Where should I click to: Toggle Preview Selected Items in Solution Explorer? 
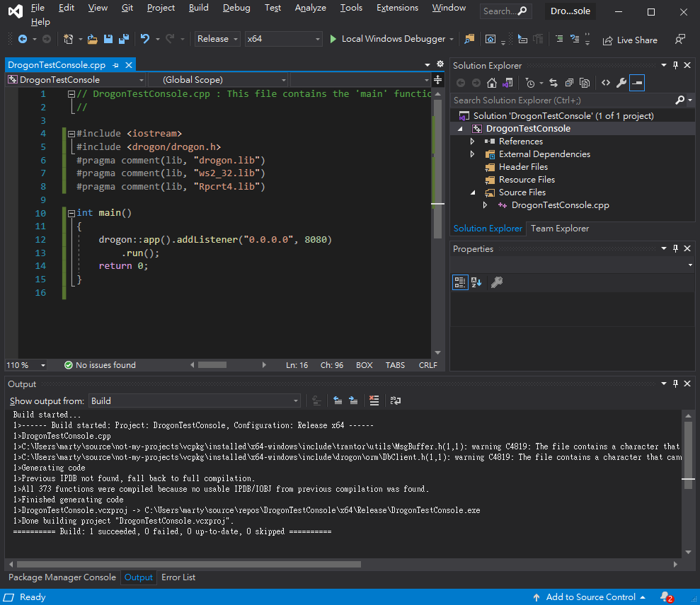[x=636, y=82]
